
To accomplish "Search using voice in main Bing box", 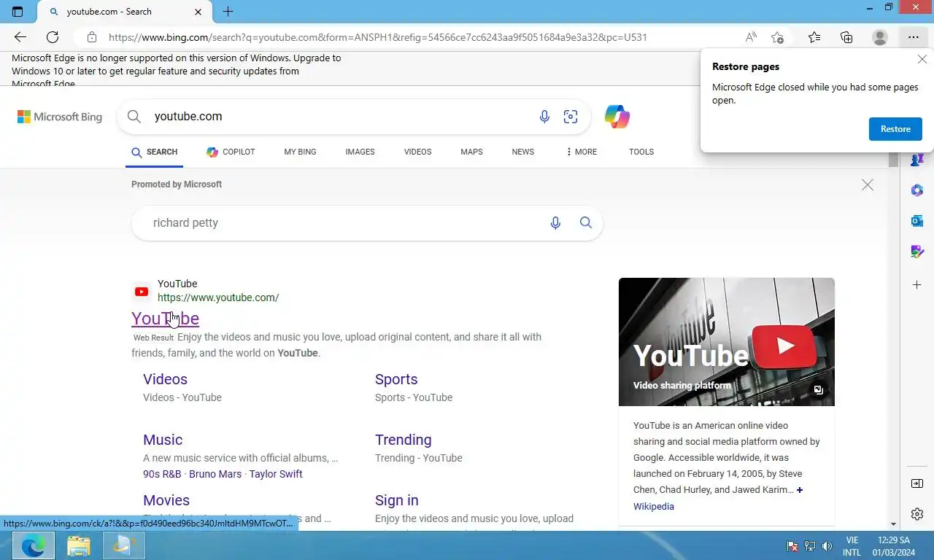I will point(544,117).
